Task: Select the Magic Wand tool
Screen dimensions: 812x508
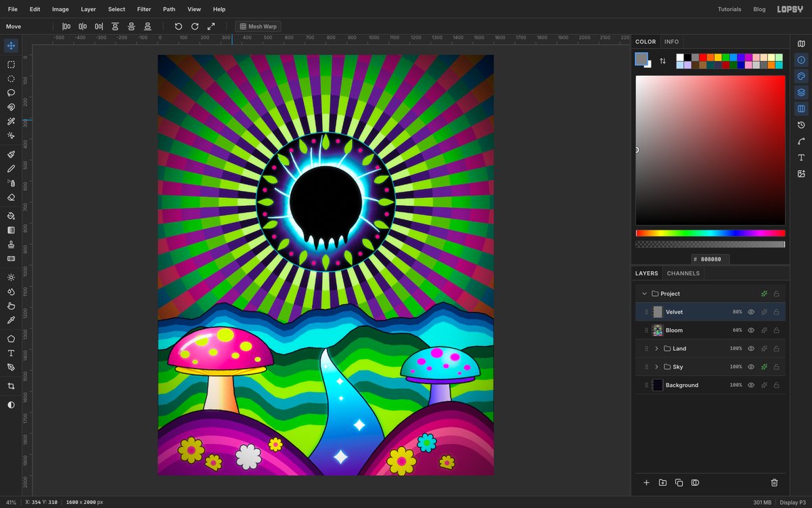Action: 11,121
